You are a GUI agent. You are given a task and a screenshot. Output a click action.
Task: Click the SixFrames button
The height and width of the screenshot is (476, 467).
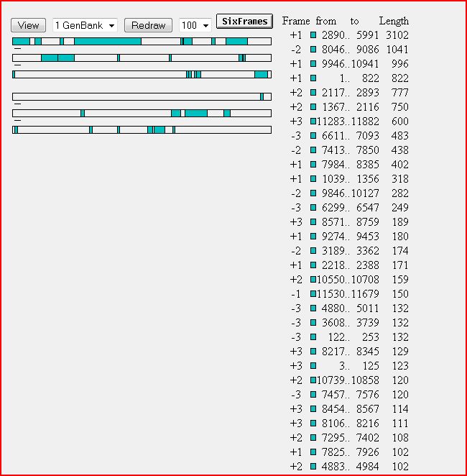244,22
